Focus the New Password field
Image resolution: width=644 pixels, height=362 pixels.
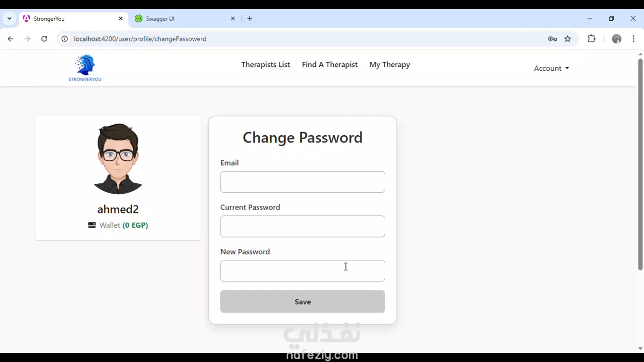(303, 271)
